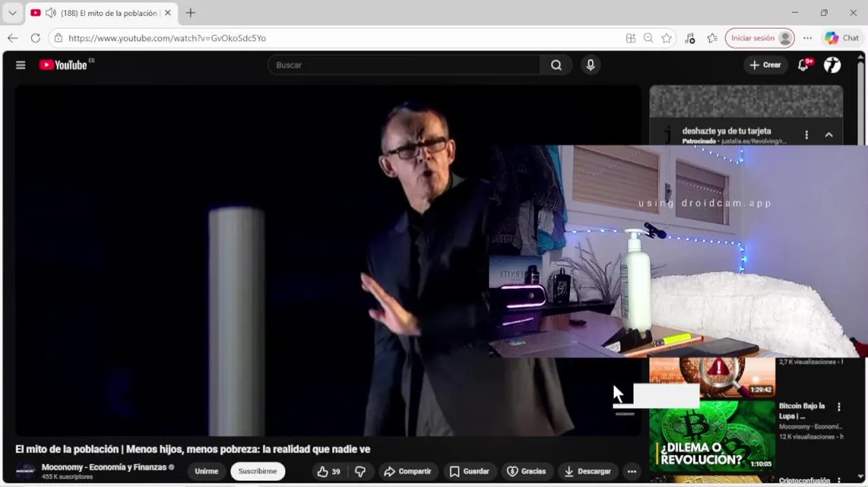Image resolution: width=868 pixels, height=487 pixels.
Task: Reload the page with refresh icon
Action: point(35,38)
